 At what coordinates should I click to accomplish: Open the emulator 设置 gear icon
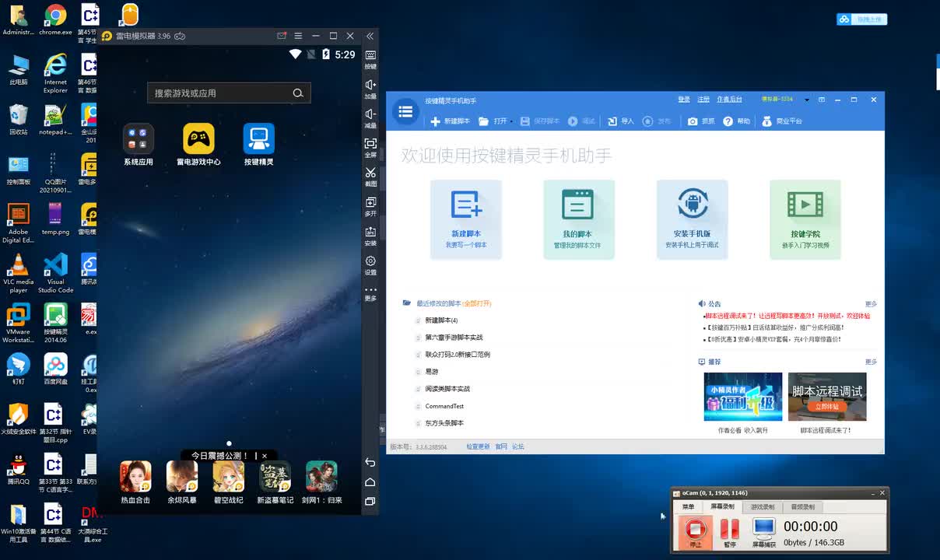click(x=370, y=265)
